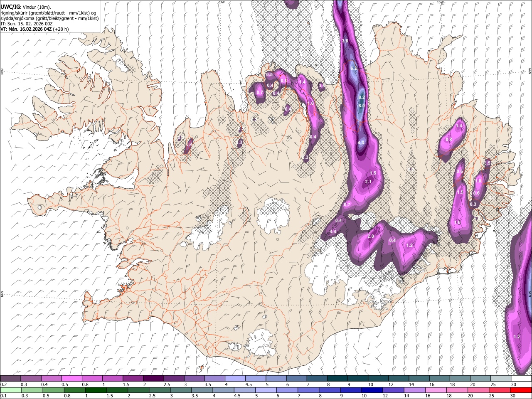Click the 4.3 precipitation value on the map

(x=361, y=143)
